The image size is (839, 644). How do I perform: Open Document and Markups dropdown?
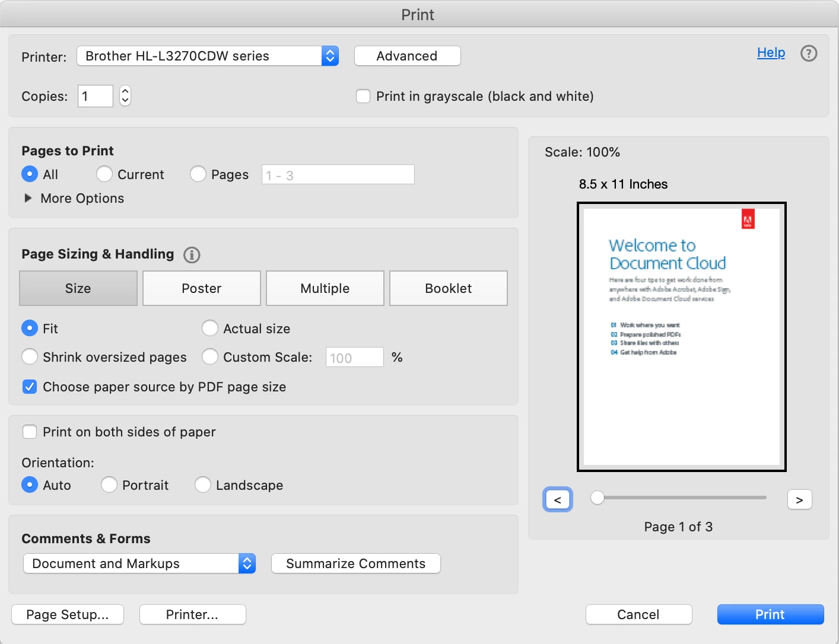(139, 563)
